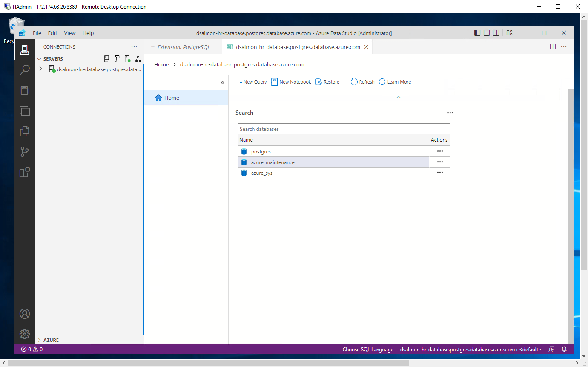The height and width of the screenshot is (367, 588).
Task: Select the Home dashboard tab
Action: click(x=186, y=98)
